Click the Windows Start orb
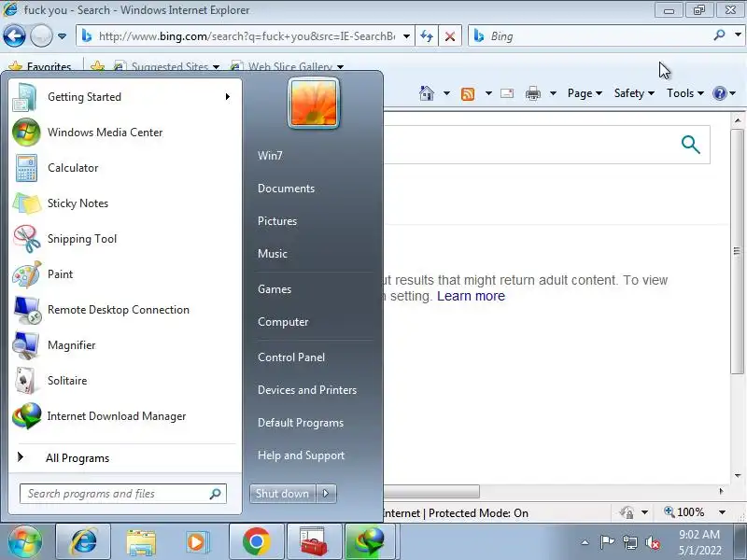This screenshot has height=560, width=747. click(25, 541)
